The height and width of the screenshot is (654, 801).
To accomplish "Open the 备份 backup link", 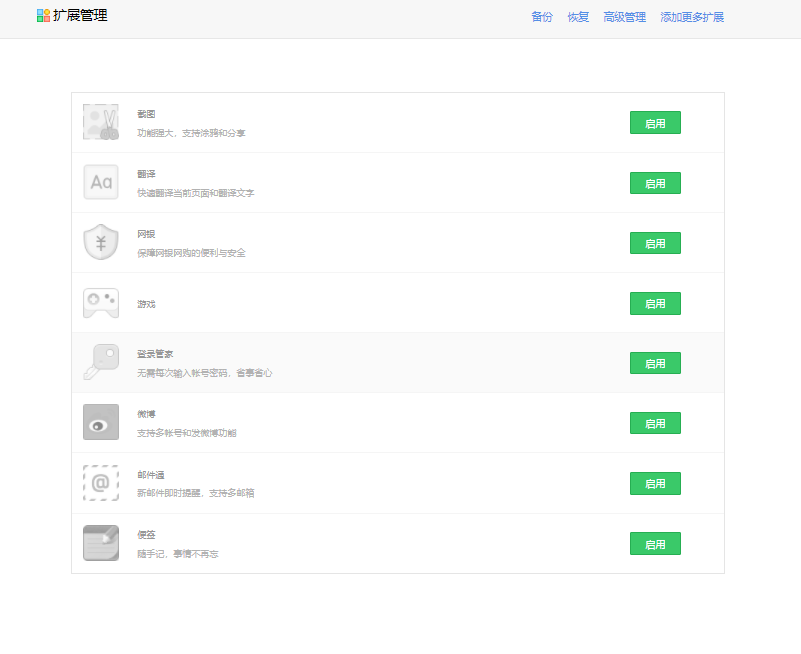I will (542, 17).
